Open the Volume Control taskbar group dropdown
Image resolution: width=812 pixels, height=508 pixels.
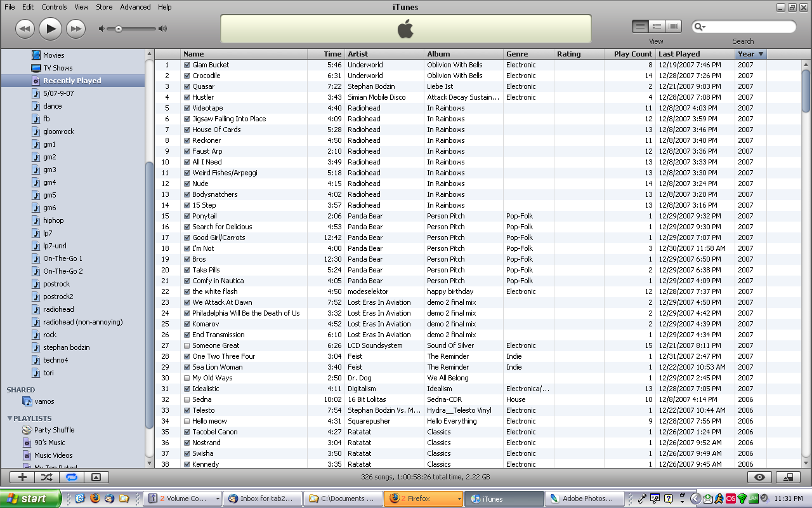coord(218,498)
